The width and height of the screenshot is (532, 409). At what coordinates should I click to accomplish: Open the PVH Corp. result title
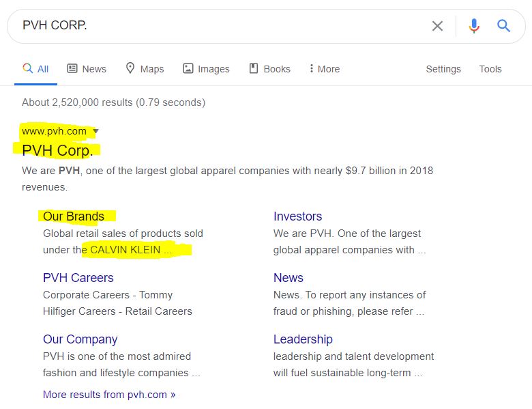[57, 150]
